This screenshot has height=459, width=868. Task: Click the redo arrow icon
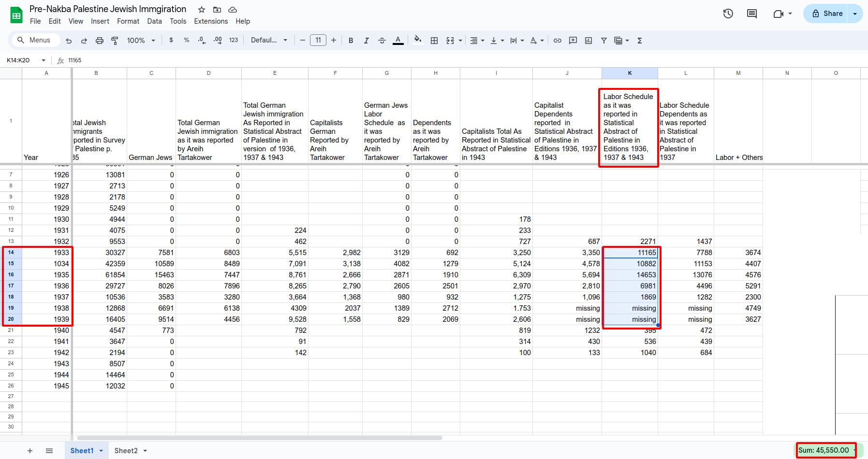coord(84,41)
